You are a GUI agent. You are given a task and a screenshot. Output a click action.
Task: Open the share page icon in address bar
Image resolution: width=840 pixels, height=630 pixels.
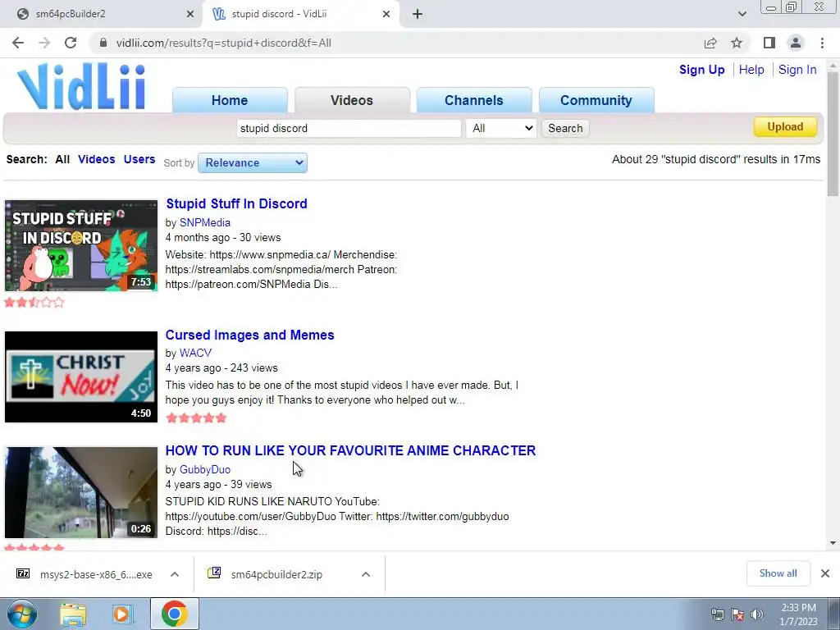(710, 43)
